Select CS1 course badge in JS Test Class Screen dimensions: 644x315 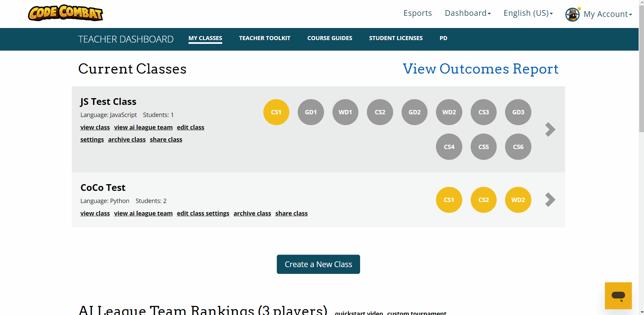(276, 112)
